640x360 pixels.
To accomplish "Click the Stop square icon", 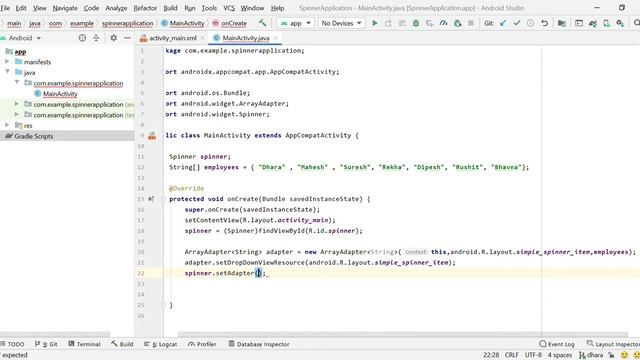I will (x=471, y=23).
